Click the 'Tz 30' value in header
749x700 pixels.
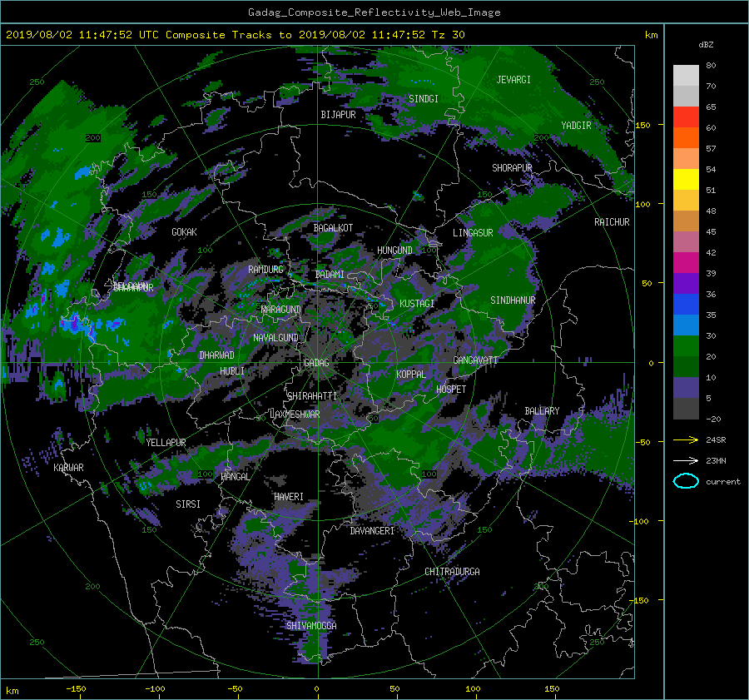click(x=448, y=35)
